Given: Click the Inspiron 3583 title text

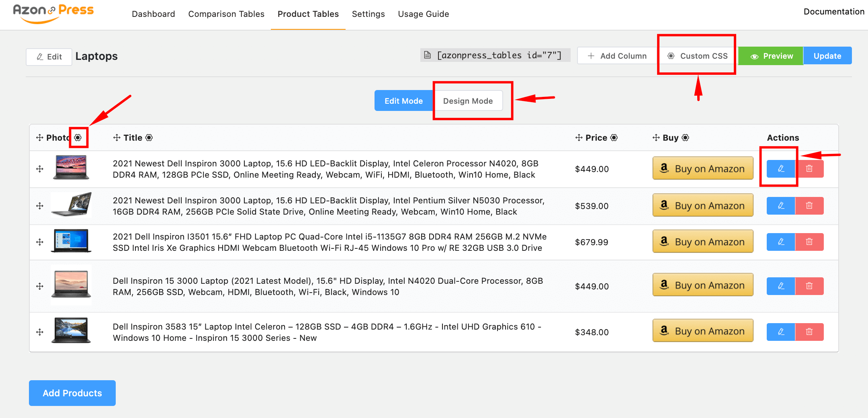Looking at the screenshot, I should coord(327,332).
